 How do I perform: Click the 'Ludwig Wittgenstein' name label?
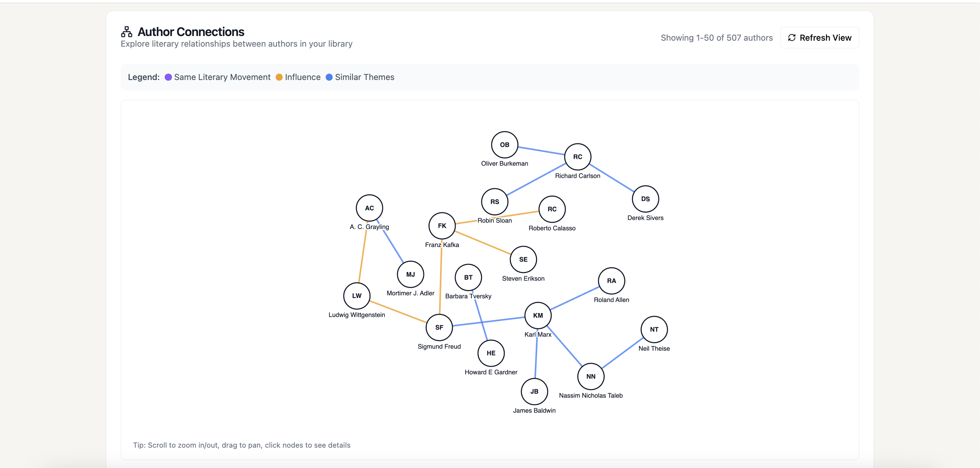[x=357, y=315]
